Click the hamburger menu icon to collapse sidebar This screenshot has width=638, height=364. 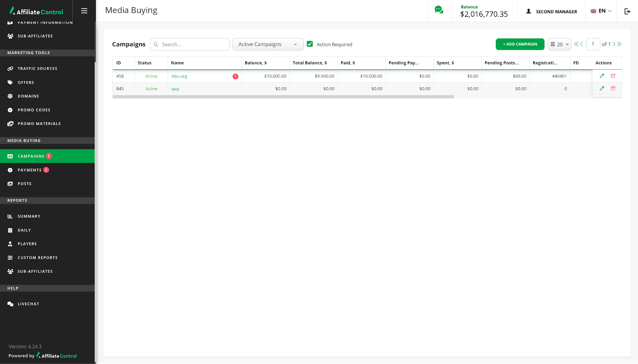[84, 11]
